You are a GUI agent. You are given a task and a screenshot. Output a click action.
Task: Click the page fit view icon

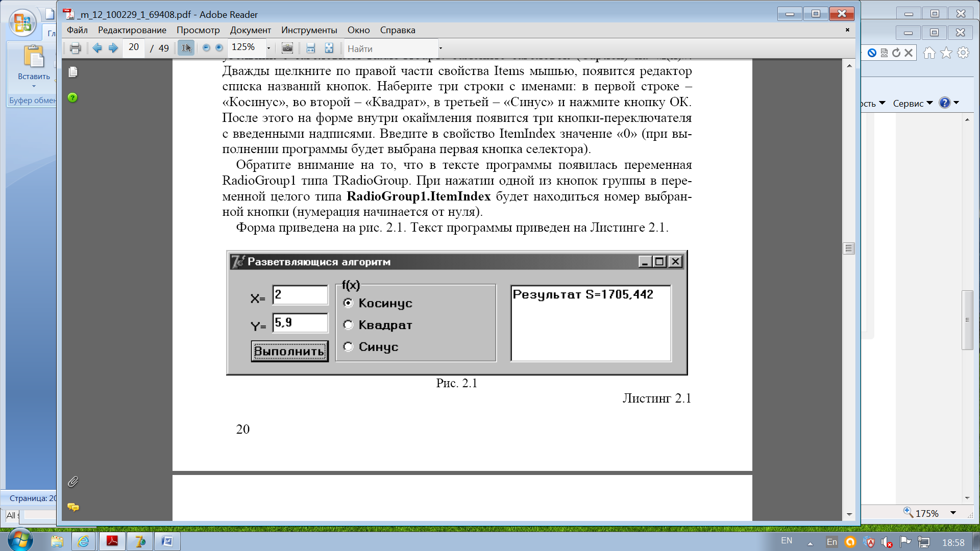pos(329,48)
